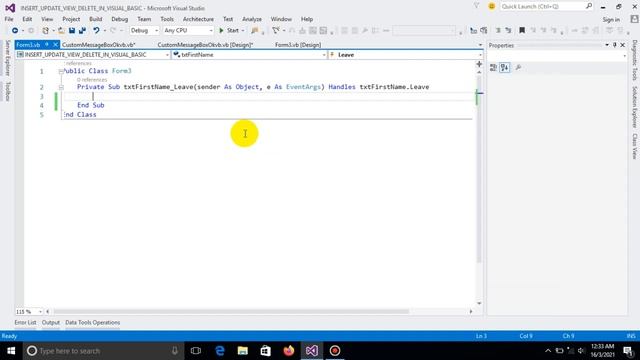Click the decrease indent toolbar icon
The image size is (640, 360).
[x=498, y=30]
